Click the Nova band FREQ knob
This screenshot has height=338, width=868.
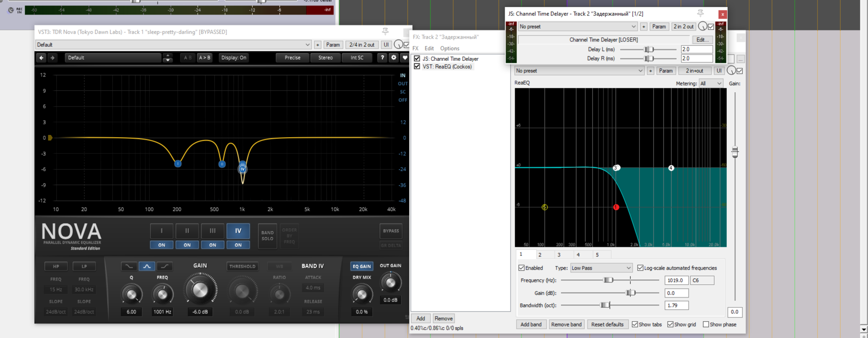(162, 294)
